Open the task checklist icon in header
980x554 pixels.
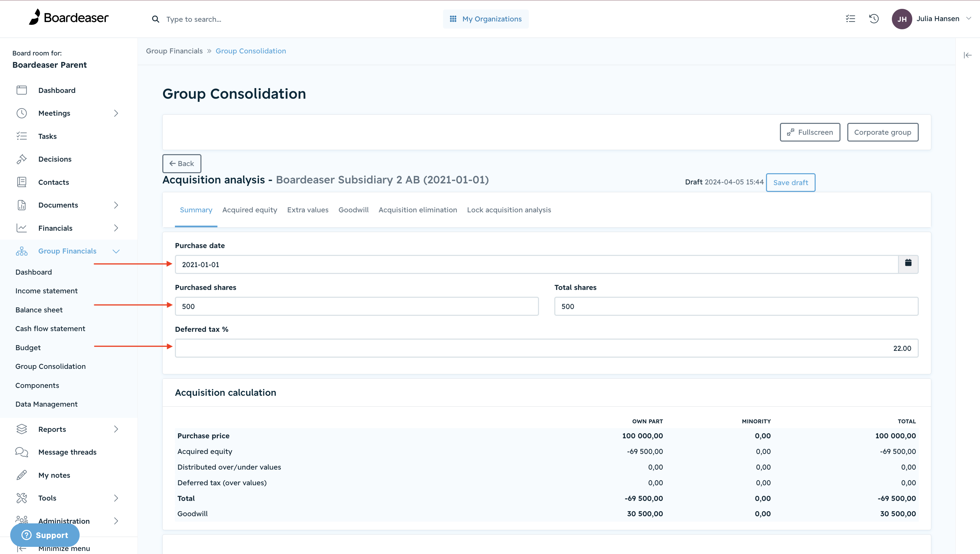(850, 19)
